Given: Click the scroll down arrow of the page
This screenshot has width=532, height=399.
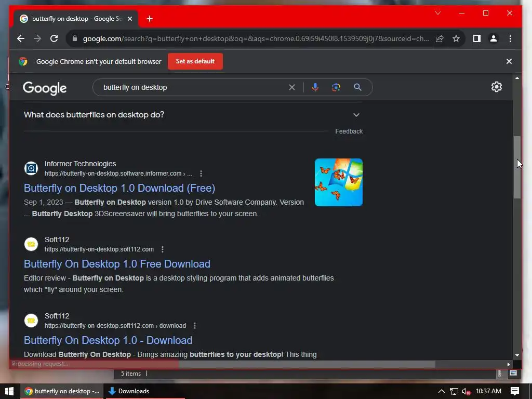Looking at the screenshot, I should coord(517,355).
